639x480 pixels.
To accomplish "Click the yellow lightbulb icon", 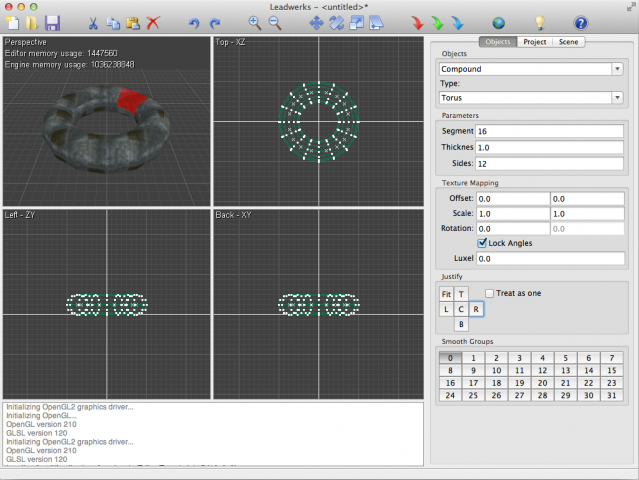I will (540, 22).
